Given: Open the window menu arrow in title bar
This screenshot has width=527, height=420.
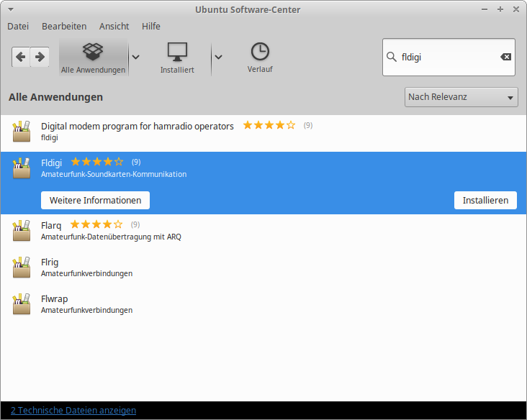Looking at the screenshot, I should pyautogui.click(x=11, y=9).
